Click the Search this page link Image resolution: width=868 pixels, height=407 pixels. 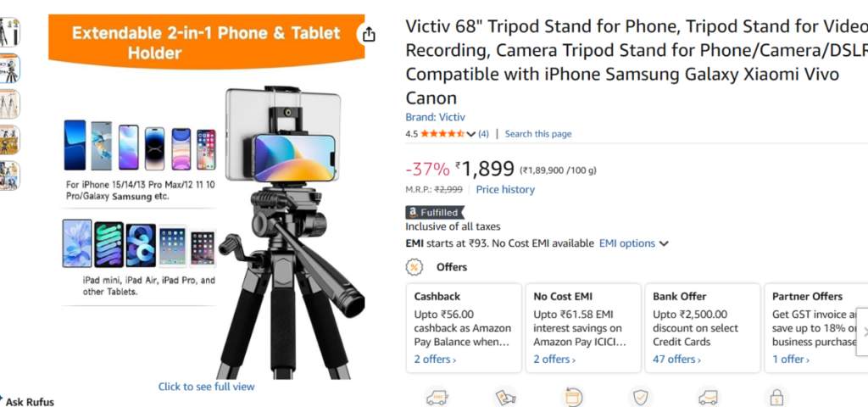(x=538, y=134)
